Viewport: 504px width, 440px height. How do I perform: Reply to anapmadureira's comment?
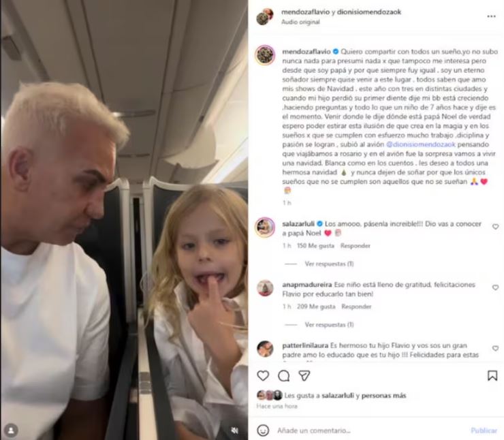tap(356, 307)
